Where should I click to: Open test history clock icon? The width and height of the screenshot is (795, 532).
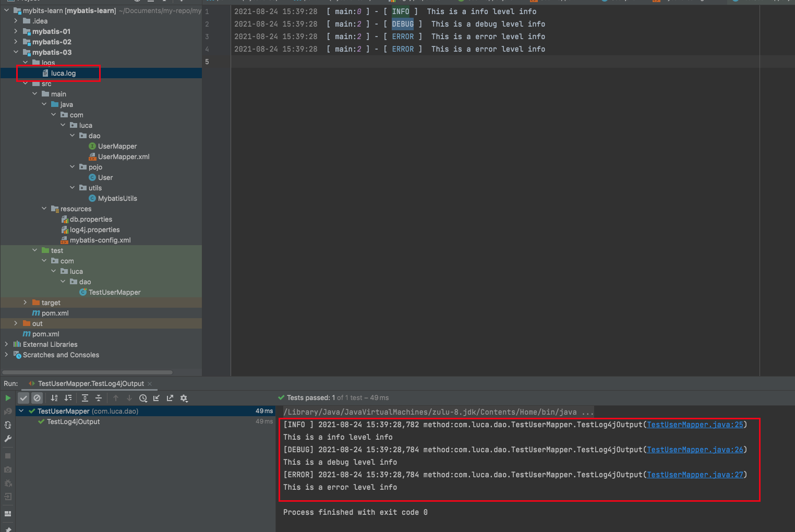coord(143,398)
